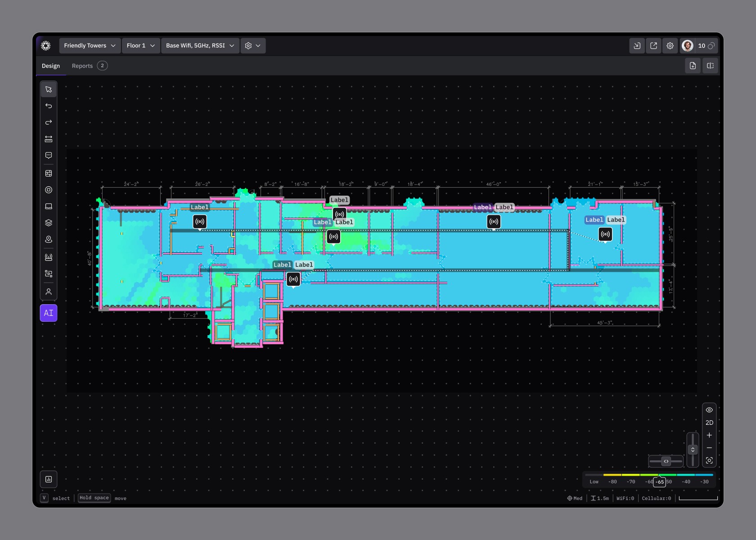Click the 46'-0" dimension label
756x540 pixels.
tap(493, 184)
